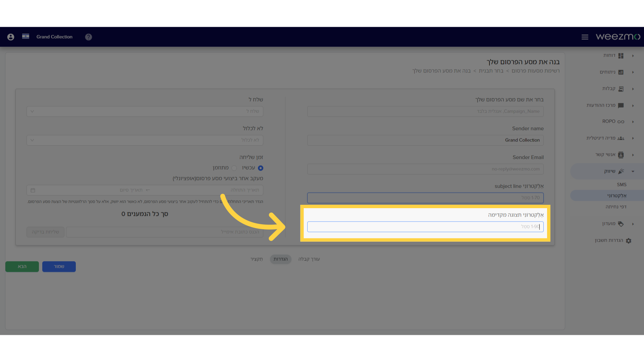Click the Sender name field
644x362 pixels.
(425, 140)
